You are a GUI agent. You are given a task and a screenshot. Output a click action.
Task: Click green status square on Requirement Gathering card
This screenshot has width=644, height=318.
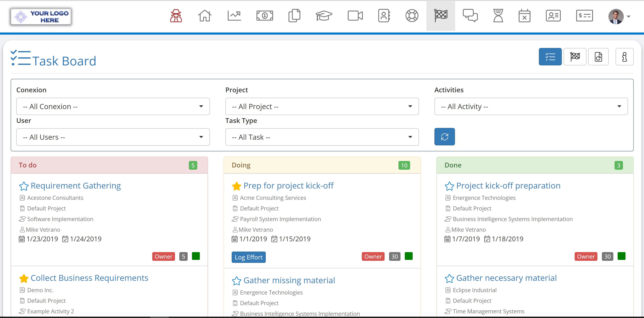tap(196, 256)
